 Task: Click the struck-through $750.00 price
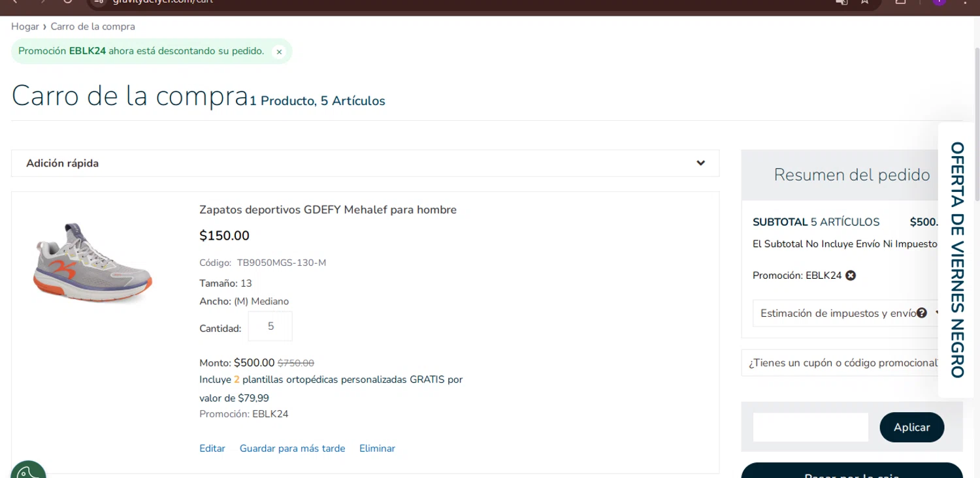(x=295, y=363)
